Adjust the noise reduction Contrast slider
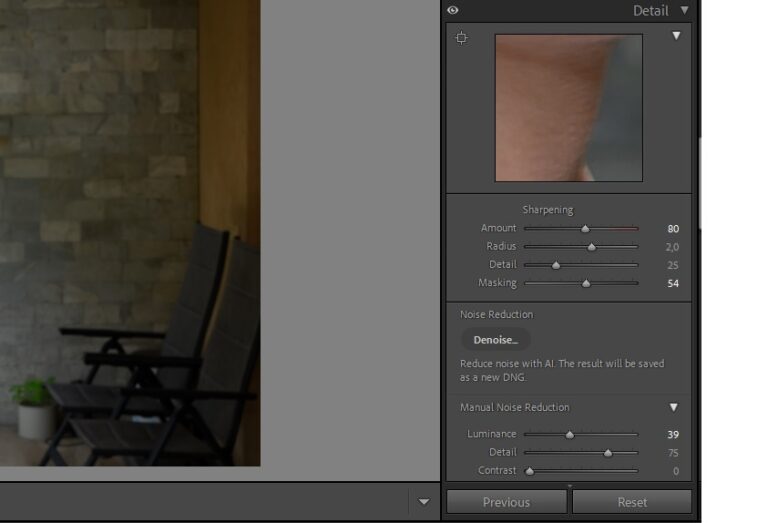 [x=529, y=471]
